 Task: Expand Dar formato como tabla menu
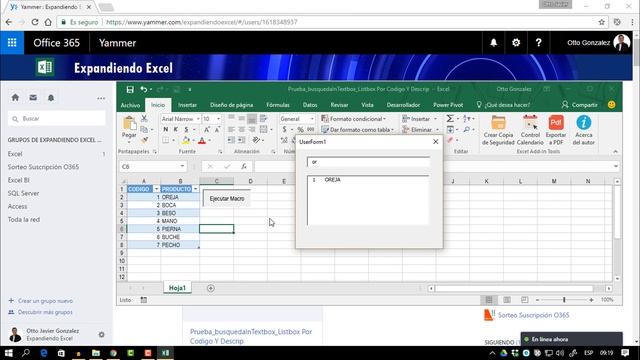[x=358, y=130]
